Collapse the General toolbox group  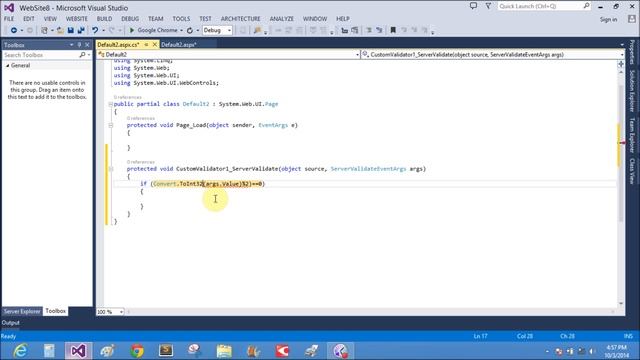coord(7,65)
